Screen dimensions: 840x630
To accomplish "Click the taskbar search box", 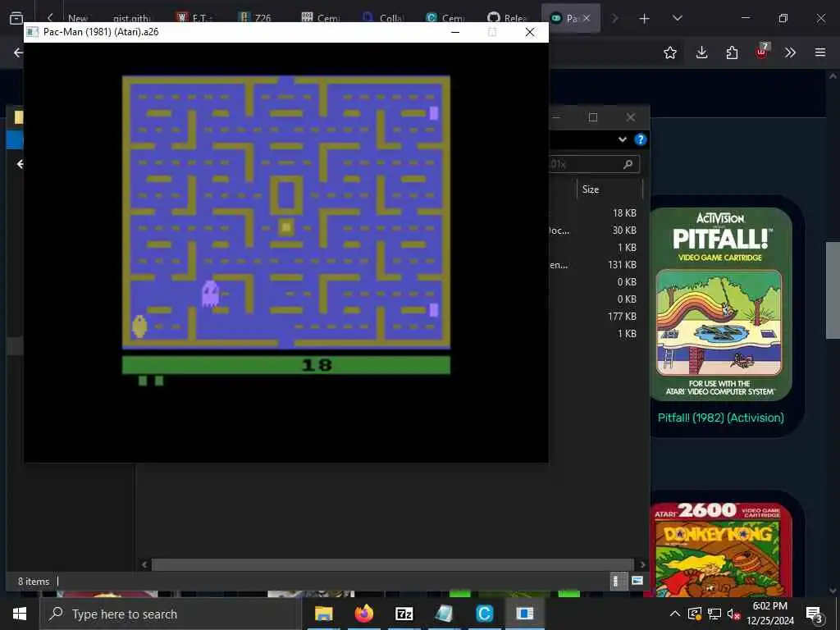I will point(171,614).
